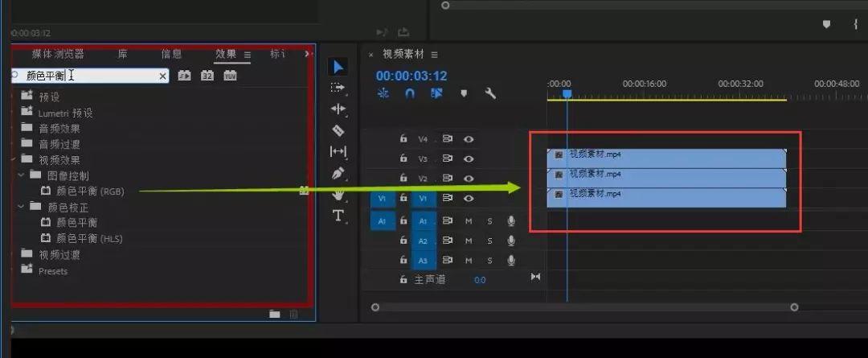
Task: Create a new custom bin in Effects panel
Action: point(275,315)
